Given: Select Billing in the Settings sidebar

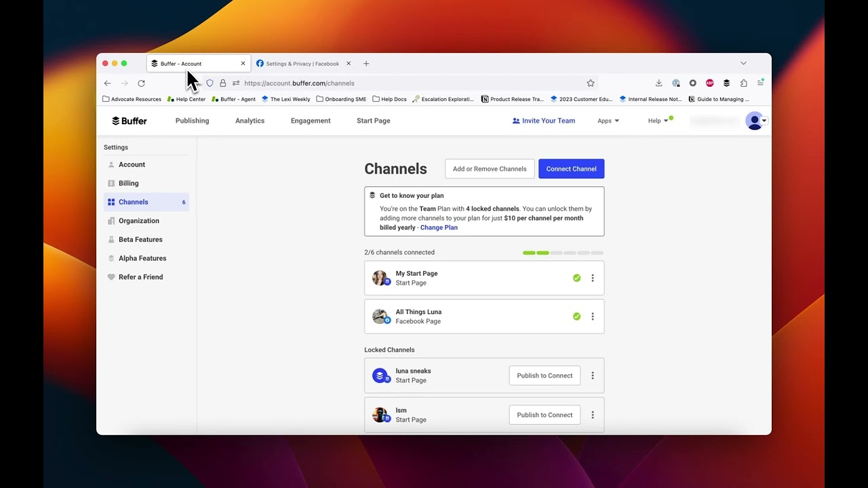Looking at the screenshot, I should [x=146, y=183].
